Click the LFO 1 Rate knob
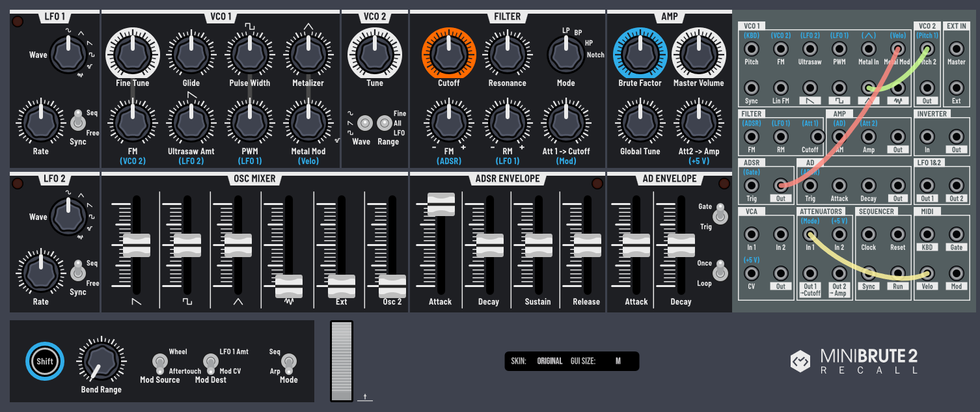This screenshot has width=980, height=412. (x=41, y=122)
